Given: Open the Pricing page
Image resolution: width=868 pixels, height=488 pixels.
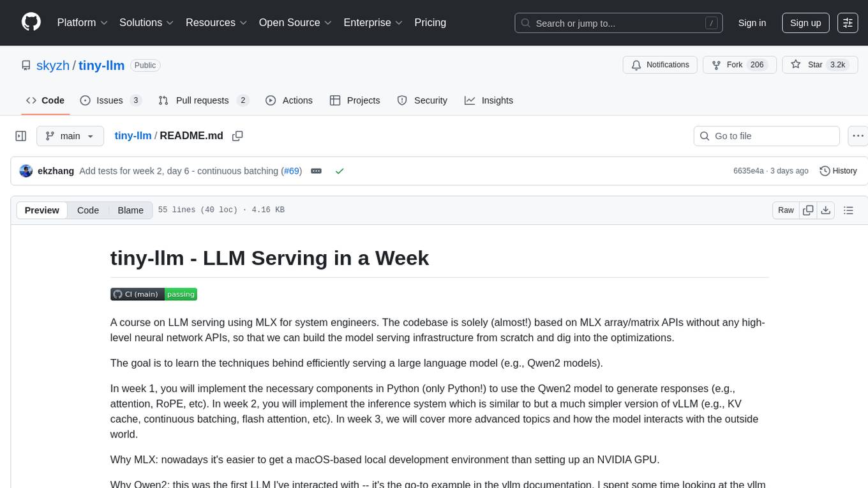Looking at the screenshot, I should point(430,22).
